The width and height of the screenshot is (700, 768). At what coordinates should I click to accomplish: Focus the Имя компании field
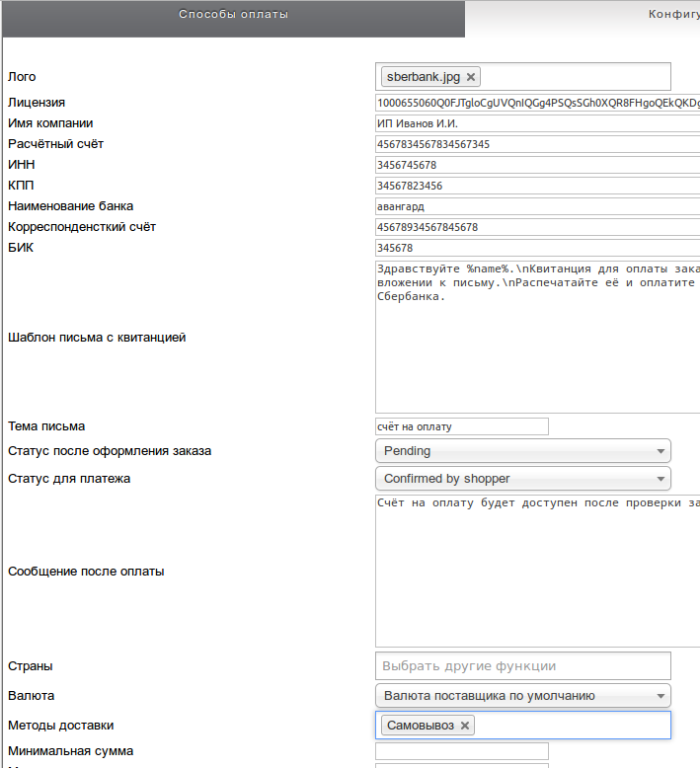(x=537, y=123)
